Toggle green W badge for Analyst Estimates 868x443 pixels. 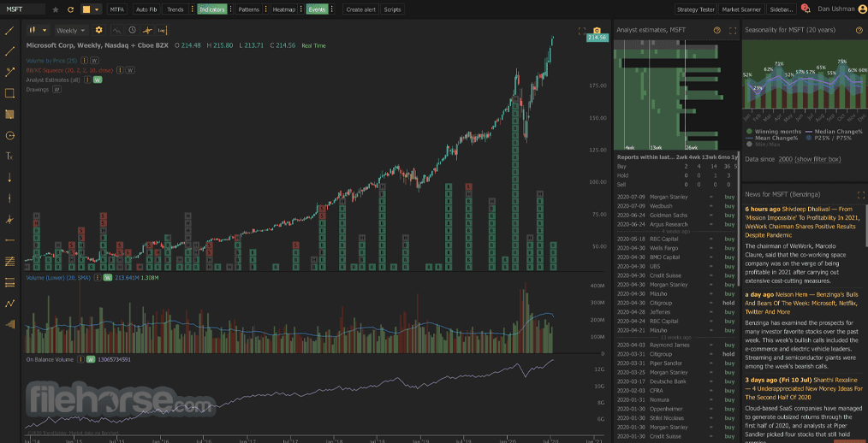point(98,80)
